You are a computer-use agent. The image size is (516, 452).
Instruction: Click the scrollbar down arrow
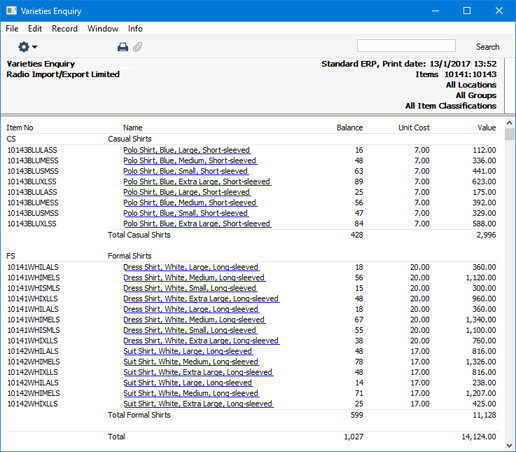[509, 445]
